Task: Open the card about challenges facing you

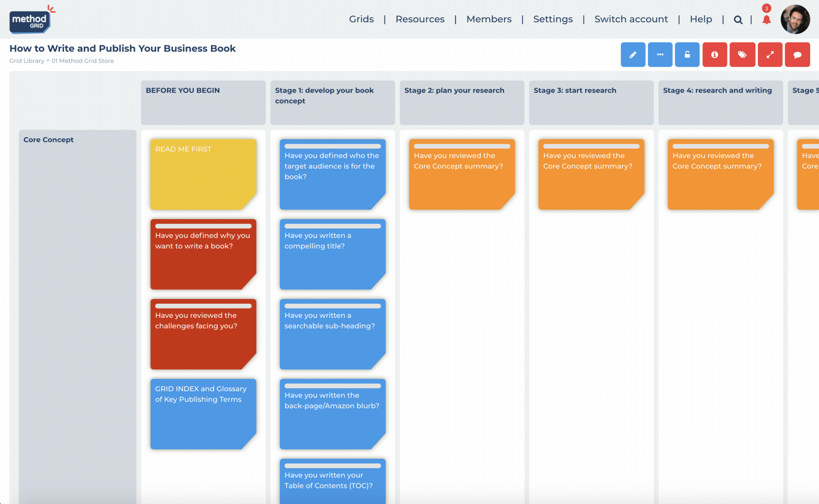Action: (x=203, y=334)
